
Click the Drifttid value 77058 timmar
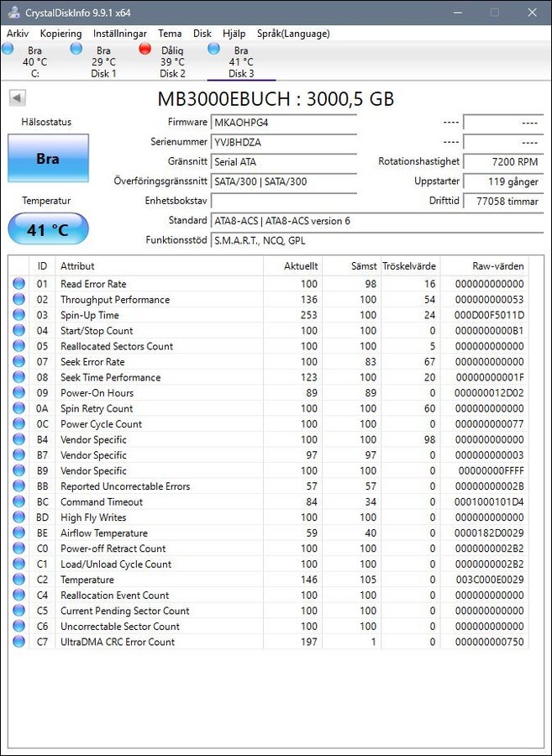click(x=502, y=201)
